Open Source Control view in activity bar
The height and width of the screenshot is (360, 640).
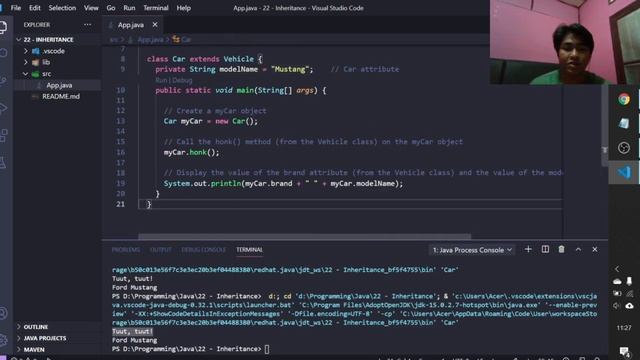[3, 80]
